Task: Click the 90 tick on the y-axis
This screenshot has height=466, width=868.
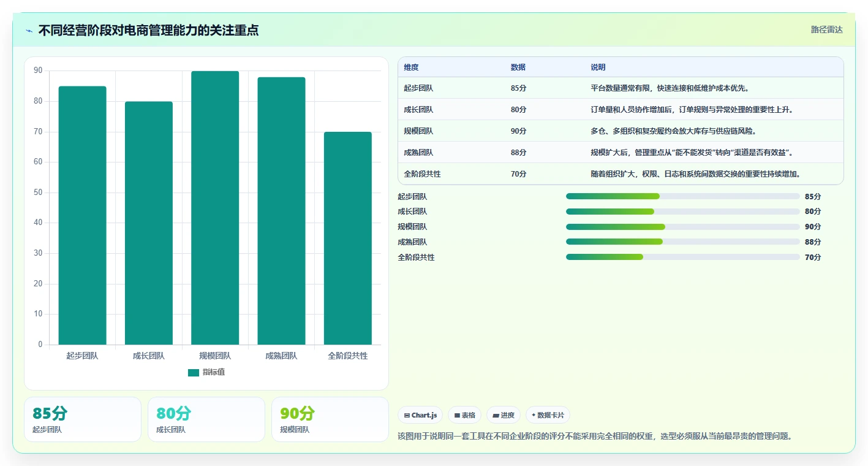Action: pyautogui.click(x=38, y=71)
